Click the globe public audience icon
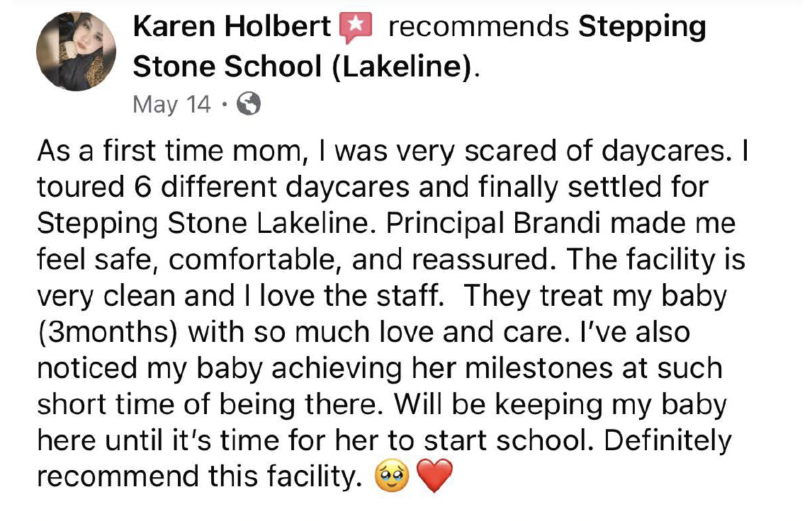 (x=249, y=104)
